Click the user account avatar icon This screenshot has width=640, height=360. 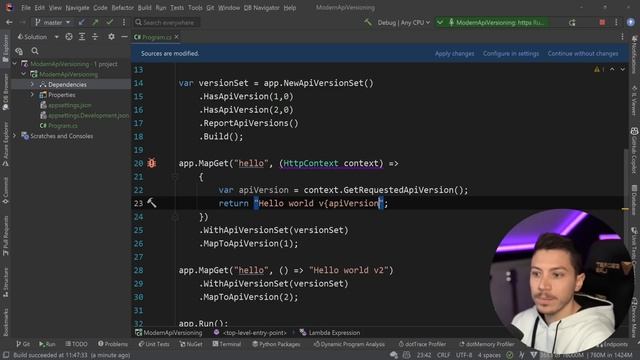point(631,22)
